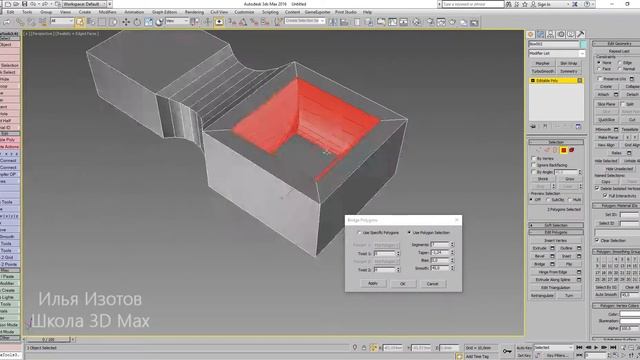The image size is (640, 360).
Task: Click Configure Modifier Sets icon
Action: [578, 127]
